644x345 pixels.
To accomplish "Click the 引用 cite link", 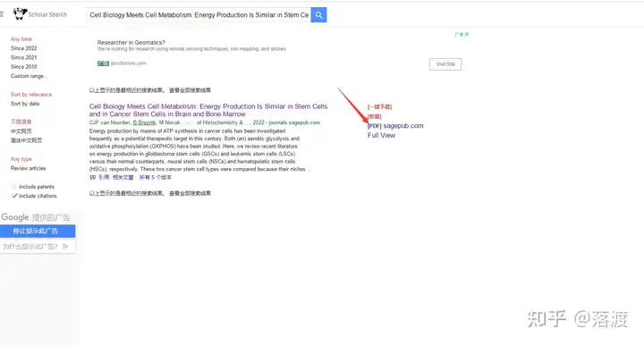I will 104,178.
